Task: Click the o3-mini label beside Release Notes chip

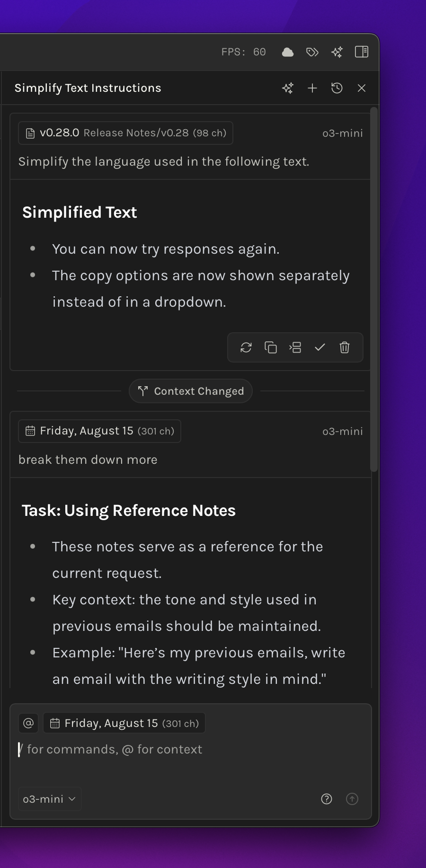Action: click(x=343, y=133)
